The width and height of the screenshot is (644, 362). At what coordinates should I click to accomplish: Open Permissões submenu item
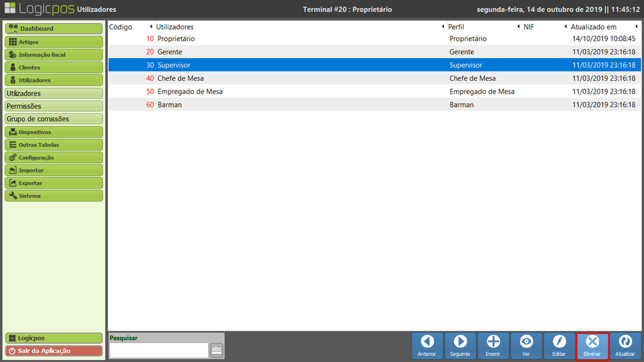tap(53, 107)
